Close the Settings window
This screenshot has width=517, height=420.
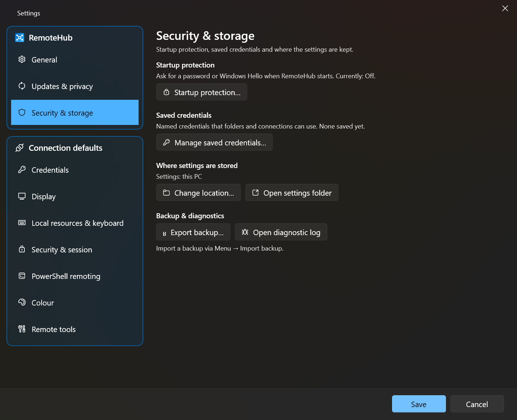(505, 8)
